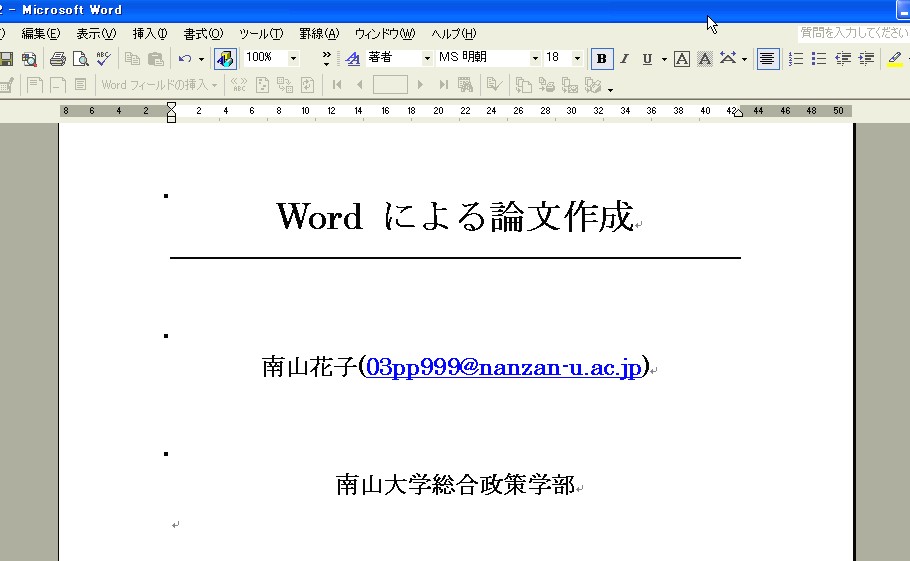
Task: Go to Last Record in mail merge
Action: (443, 85)
